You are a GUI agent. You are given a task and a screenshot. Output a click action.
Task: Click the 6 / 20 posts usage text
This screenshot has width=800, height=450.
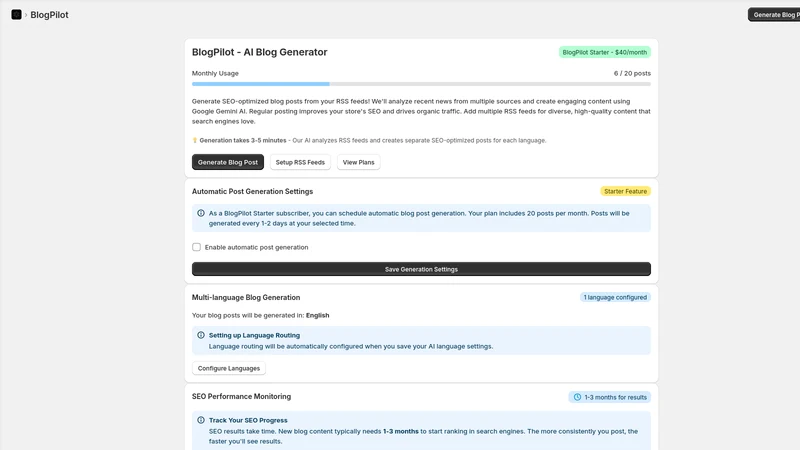pos(632,73)
